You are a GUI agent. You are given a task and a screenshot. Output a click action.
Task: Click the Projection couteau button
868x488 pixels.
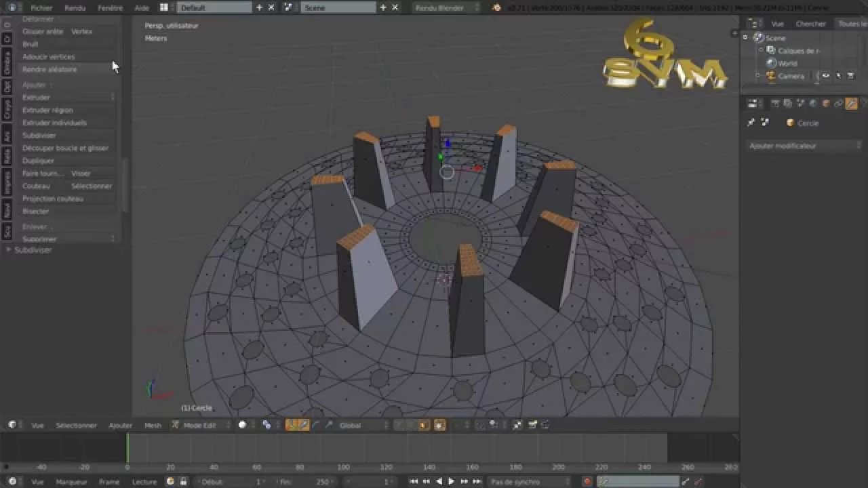point(68,199)
